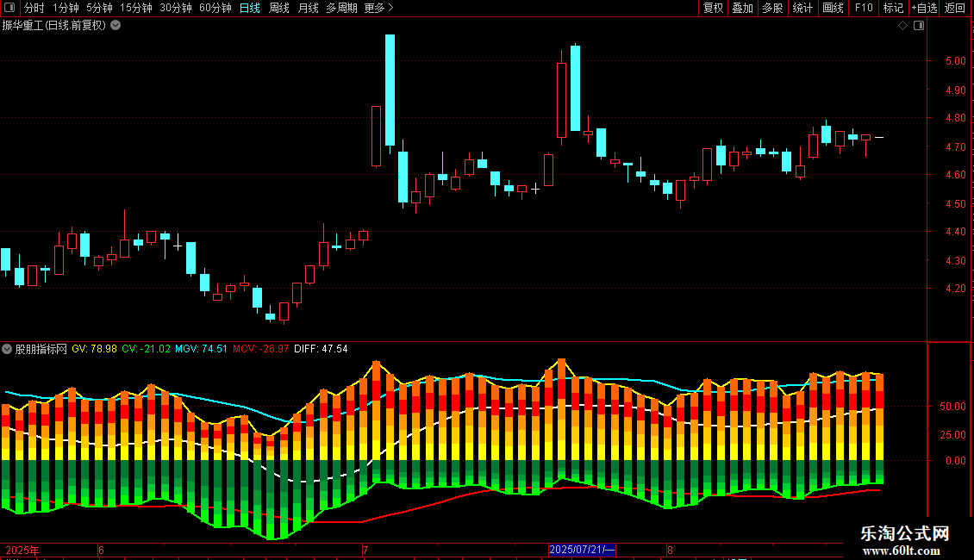974x560 pixels.
Task: Click the month 8 label on time axis
Action: (x=671, y=550)
